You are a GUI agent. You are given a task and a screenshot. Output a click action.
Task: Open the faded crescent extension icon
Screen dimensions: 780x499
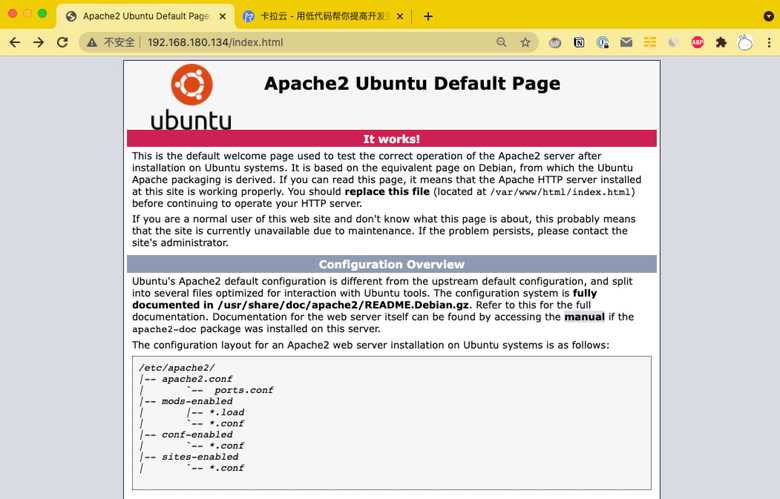pos(673,43)
